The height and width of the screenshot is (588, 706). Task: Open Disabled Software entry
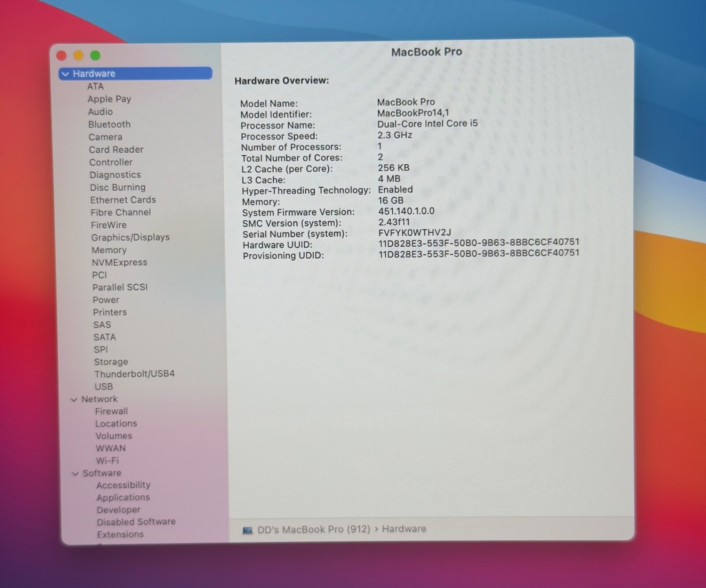point(136,522)
